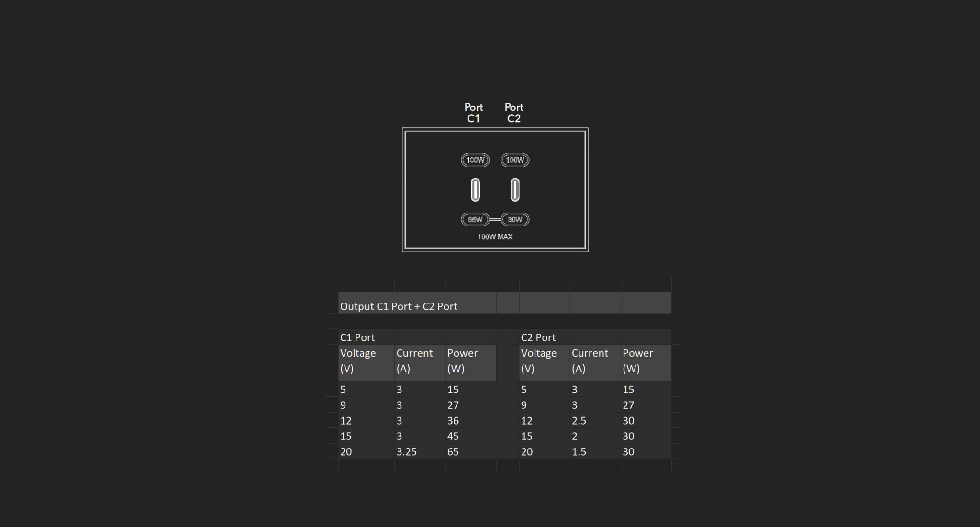Click the Port C2 heading label
The image size is (980, 527).
coord(514,113)
